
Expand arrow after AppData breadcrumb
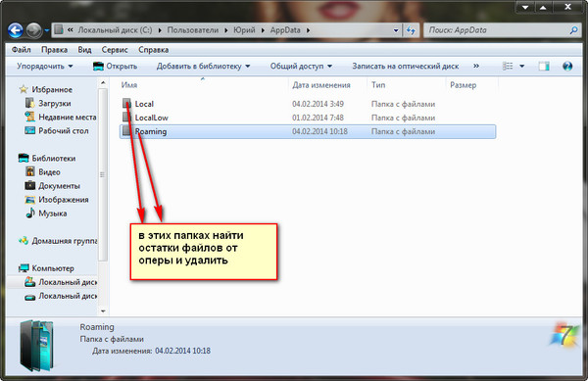pos(308,30)
